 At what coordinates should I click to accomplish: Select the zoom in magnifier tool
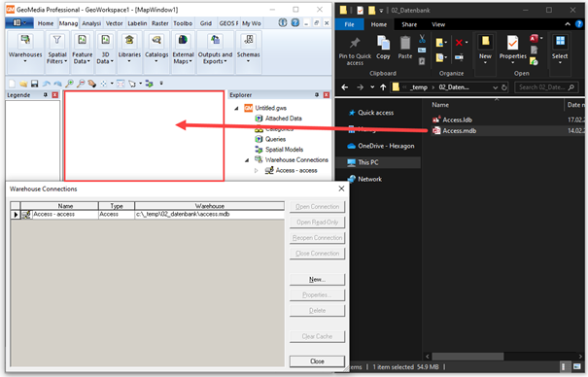click(x=69, y=84)
